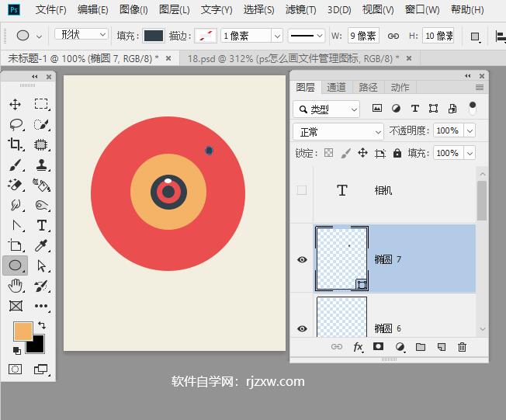Select the Eyedropper tool
Viewport: 506px width, 420px height.
pyautogui.click(x=41, y=245)
